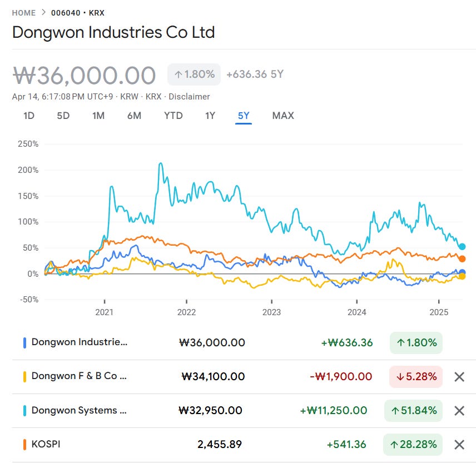476x463 pixels.
Task: Click the 2022 axis label
Action: (x=186, y=312)
